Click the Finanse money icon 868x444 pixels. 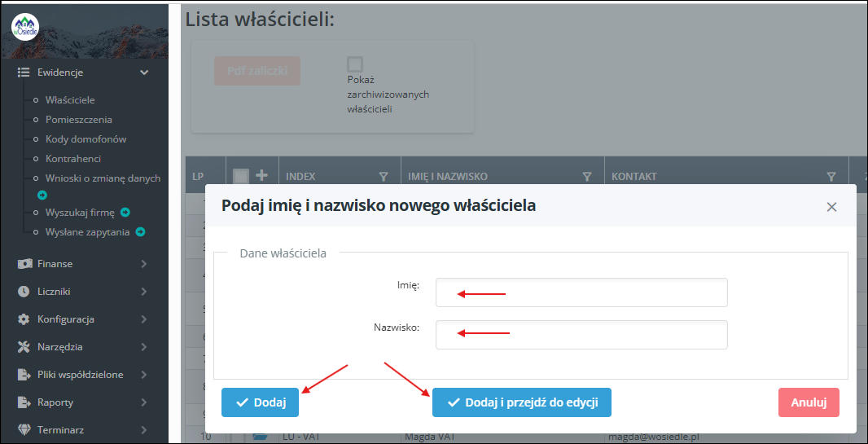24,263
